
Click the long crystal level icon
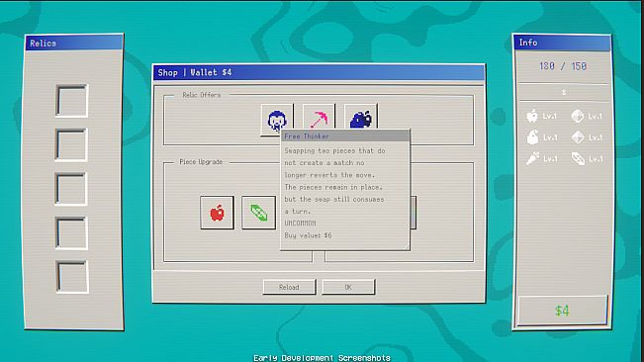578,158
